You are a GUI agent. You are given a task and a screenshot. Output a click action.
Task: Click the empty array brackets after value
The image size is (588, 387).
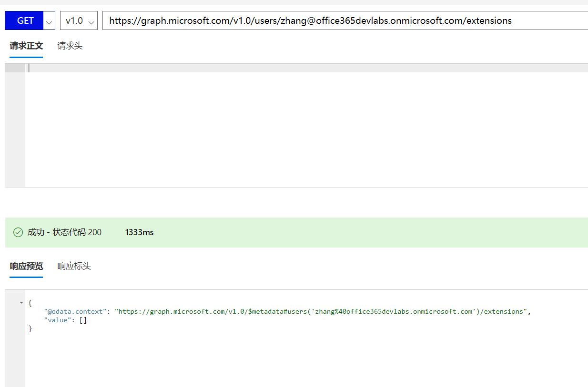point(83,320)
